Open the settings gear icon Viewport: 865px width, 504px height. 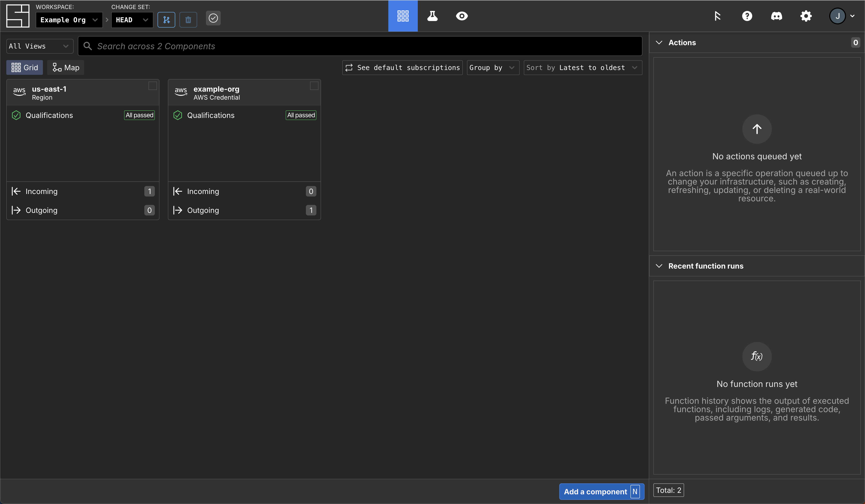coord(806,16)
